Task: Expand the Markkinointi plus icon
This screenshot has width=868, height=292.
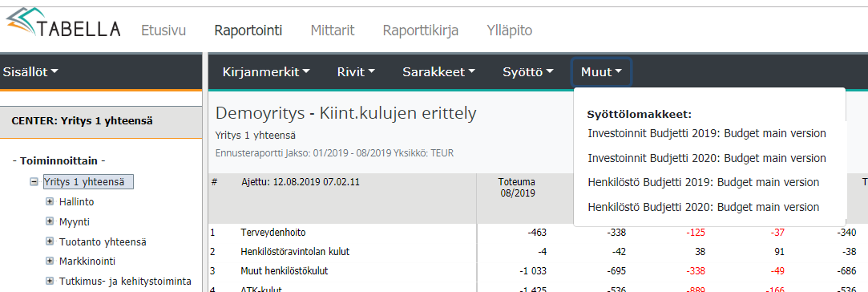Action: [50, 261]
